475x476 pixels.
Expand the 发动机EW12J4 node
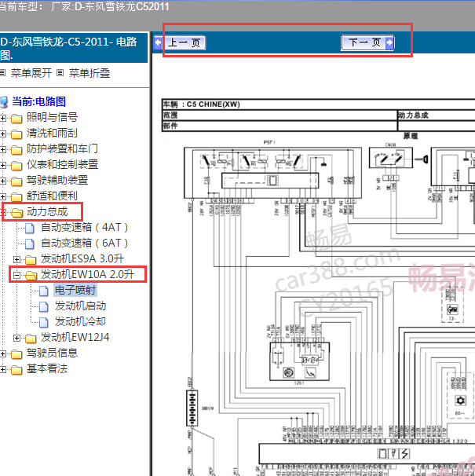(17, 338)
